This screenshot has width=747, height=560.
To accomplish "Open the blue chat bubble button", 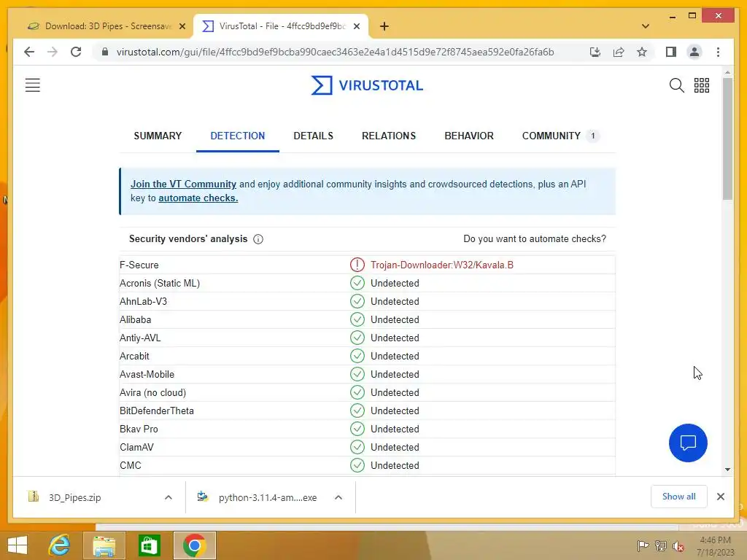I will 688,443.
